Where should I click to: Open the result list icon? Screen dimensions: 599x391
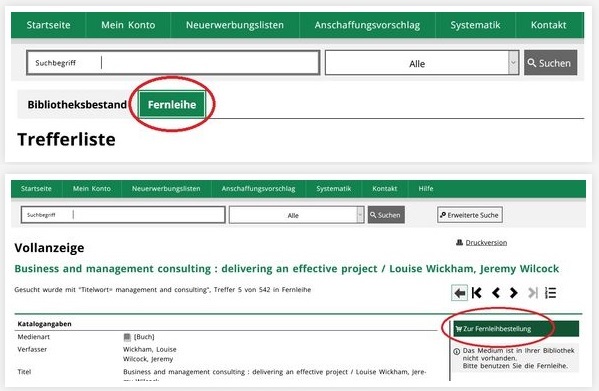[550, 293]
